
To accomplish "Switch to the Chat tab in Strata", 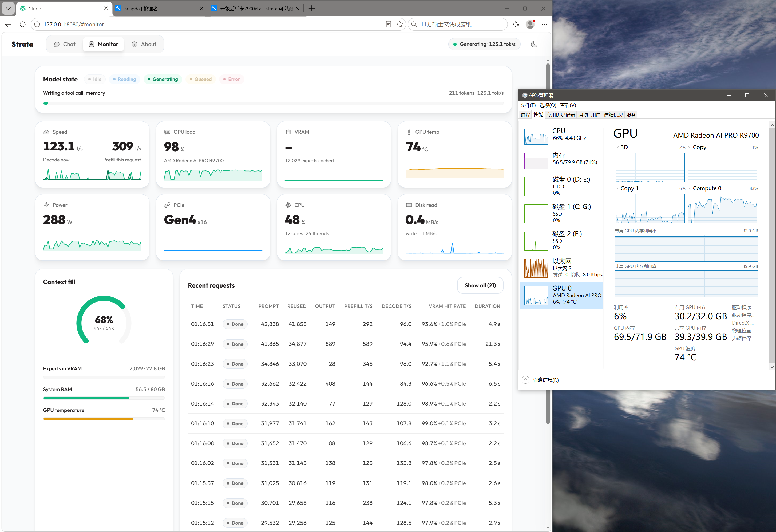I will tap(65, 44).
